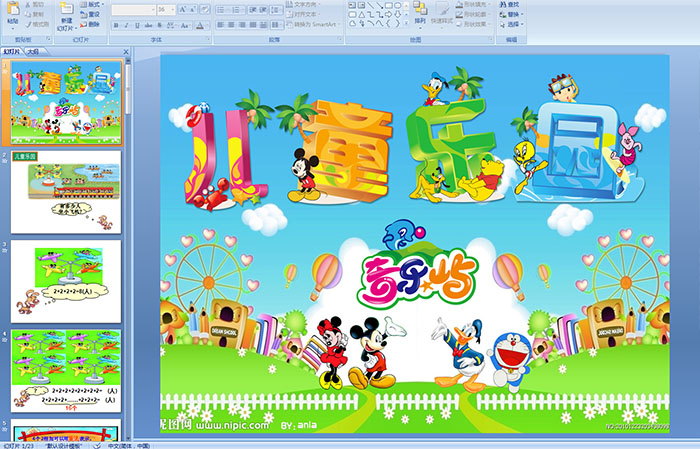Click Replace (替换) button
The image size is (700, 449).
click(511, 14)
